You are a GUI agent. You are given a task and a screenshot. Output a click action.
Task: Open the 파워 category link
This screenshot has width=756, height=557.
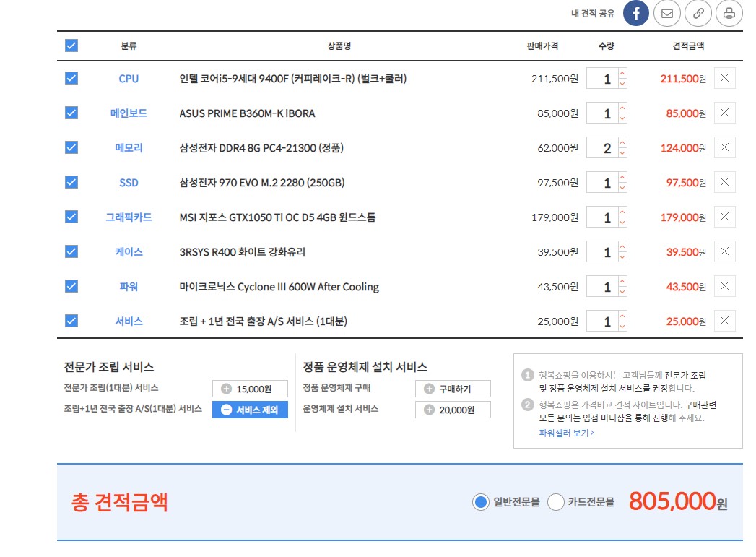129,287
